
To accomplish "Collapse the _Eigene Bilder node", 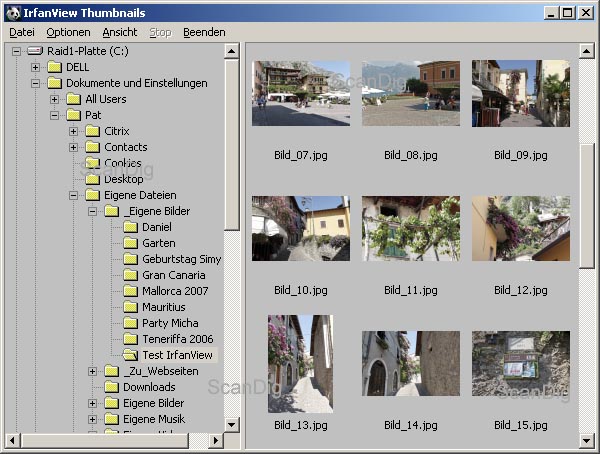I will pyautogui.click(x=92, y=211).
